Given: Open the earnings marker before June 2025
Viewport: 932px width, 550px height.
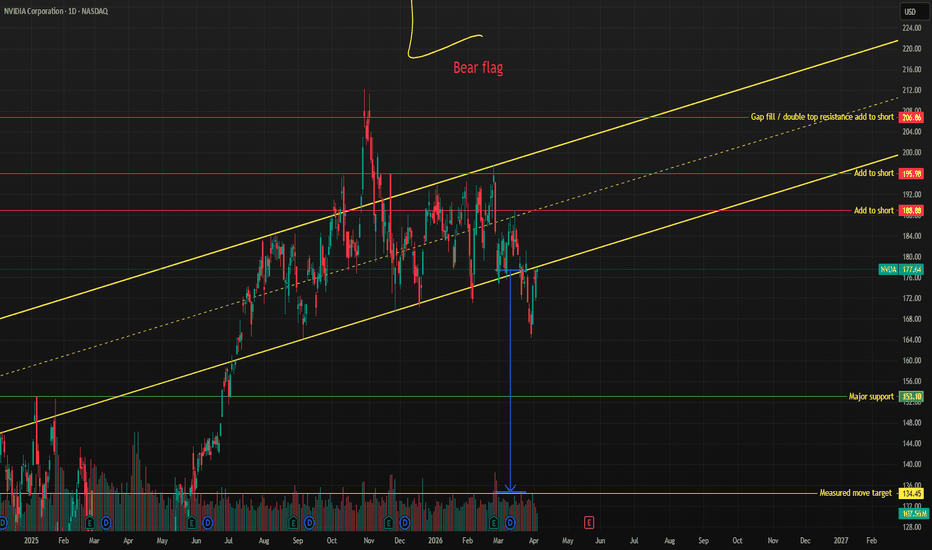Looking at the screenshot, I should click(191, 523).
